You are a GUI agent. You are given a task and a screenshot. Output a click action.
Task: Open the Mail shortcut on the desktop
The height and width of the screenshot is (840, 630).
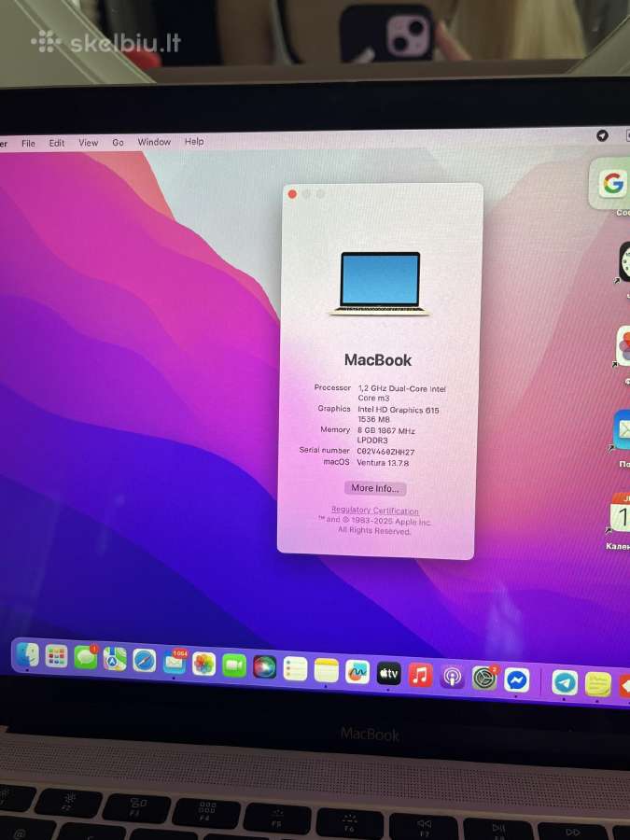click(x=623, y=429)
